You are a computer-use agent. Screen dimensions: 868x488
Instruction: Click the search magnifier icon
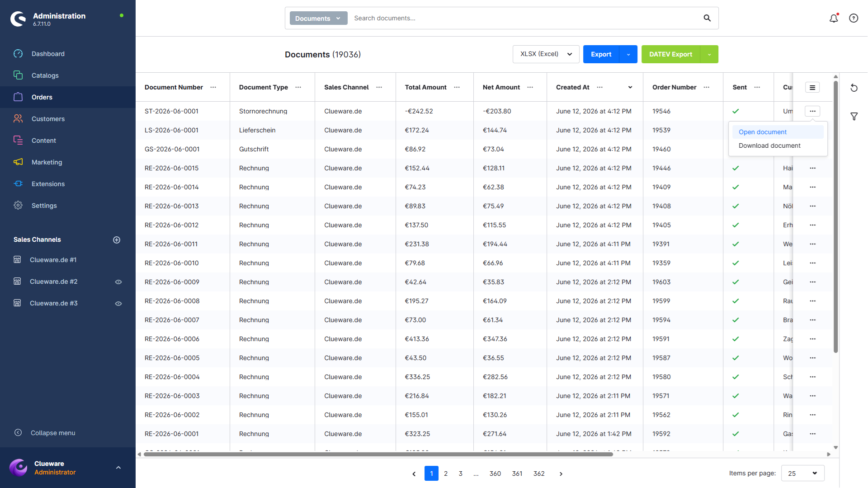pos(707,18)
